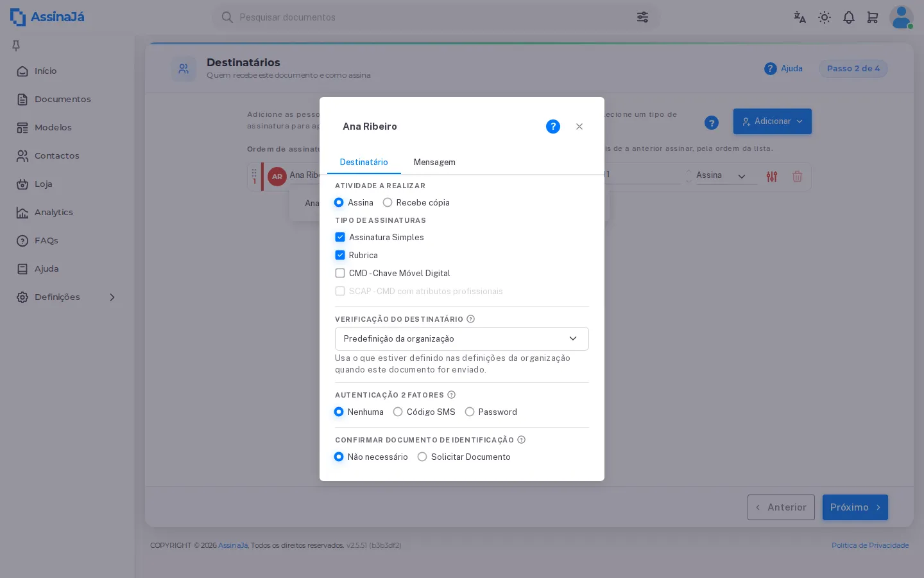
Task: Switch to the Mensagem tab
Action: (434, 162)
